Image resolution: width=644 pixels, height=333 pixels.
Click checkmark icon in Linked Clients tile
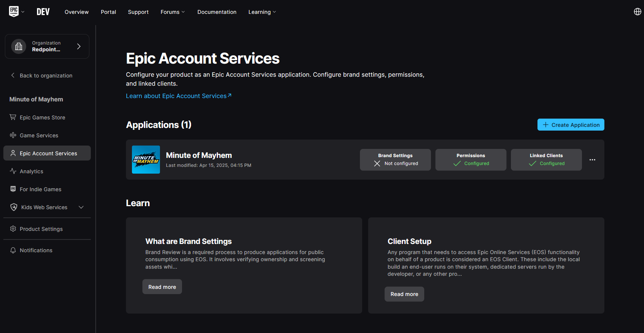pyautogui.click(x=533, y=164)
